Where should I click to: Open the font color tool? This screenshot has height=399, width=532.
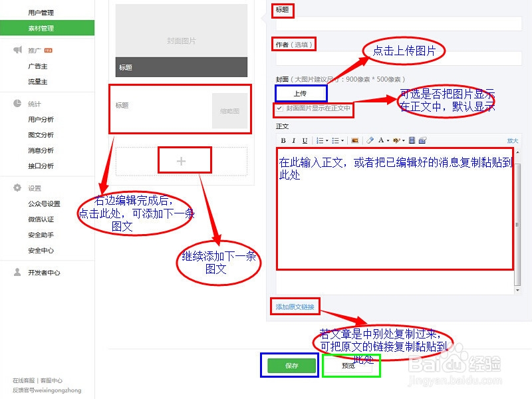pos(382,140)
